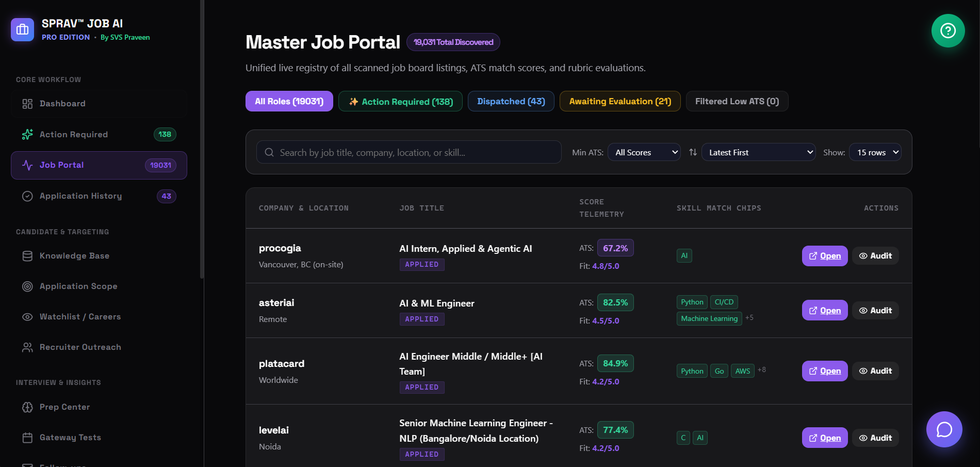980x467 pixels.
Task: Open the Show 15 rows dropdown
Action: (x=875, y=152)
